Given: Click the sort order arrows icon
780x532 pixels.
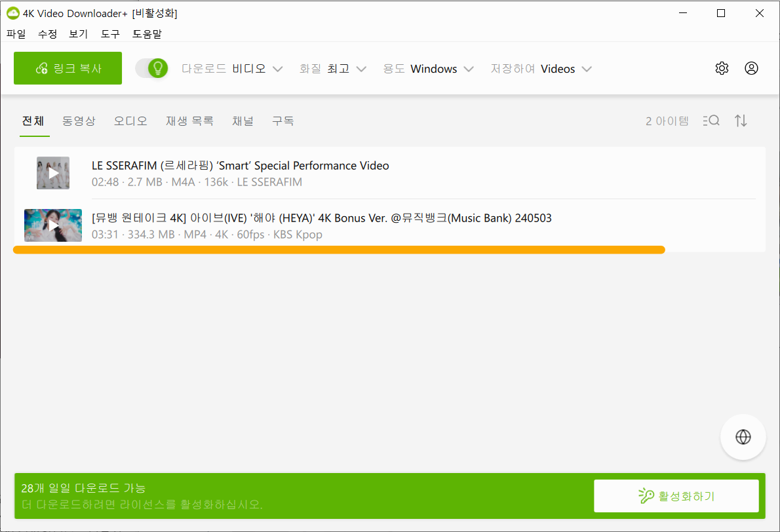Looking at the screenshot, I should [741, 121].
